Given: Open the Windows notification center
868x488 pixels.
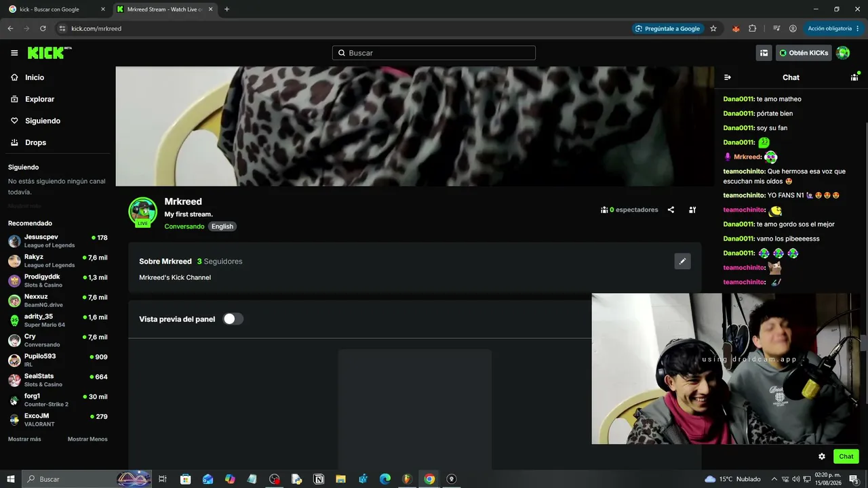Looking at the screenshot, I should (854, 479).
